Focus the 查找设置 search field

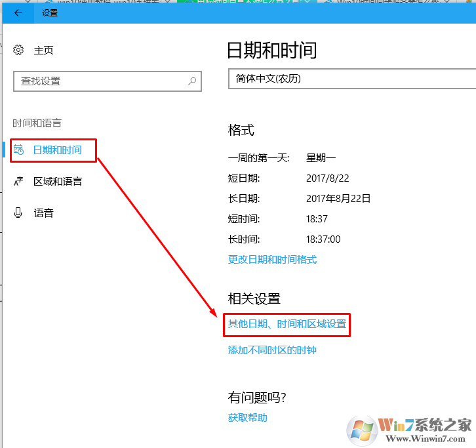[x=98, y=81]
